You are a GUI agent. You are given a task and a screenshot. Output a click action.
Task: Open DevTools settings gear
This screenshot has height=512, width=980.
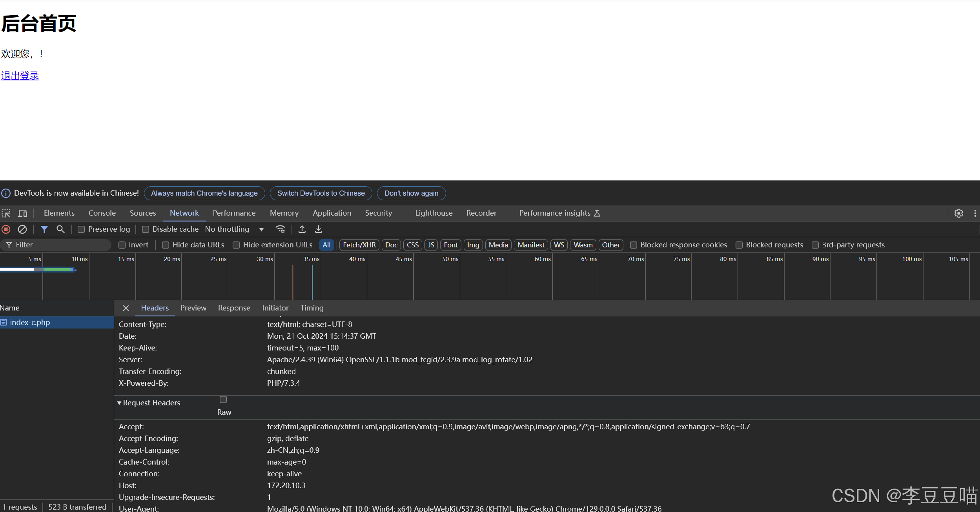pyautogui.click(x=958, y=213)
